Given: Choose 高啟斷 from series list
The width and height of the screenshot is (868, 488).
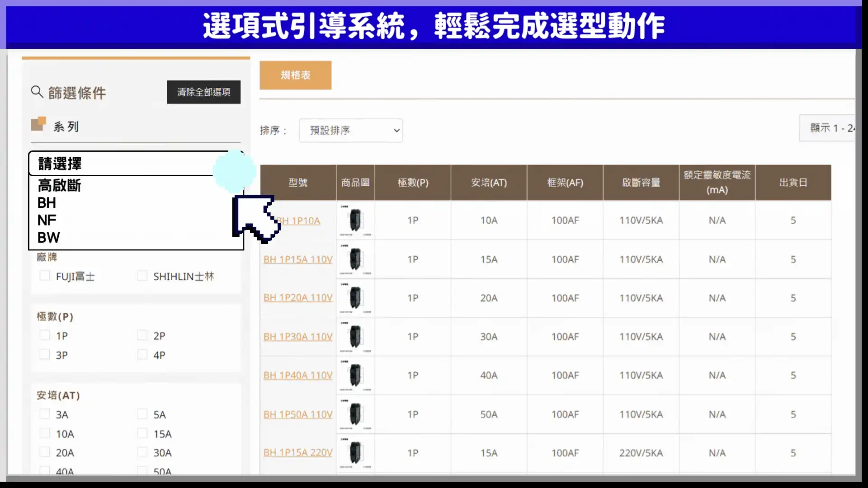Looking at the screenshot, I should tap(59, 185).
